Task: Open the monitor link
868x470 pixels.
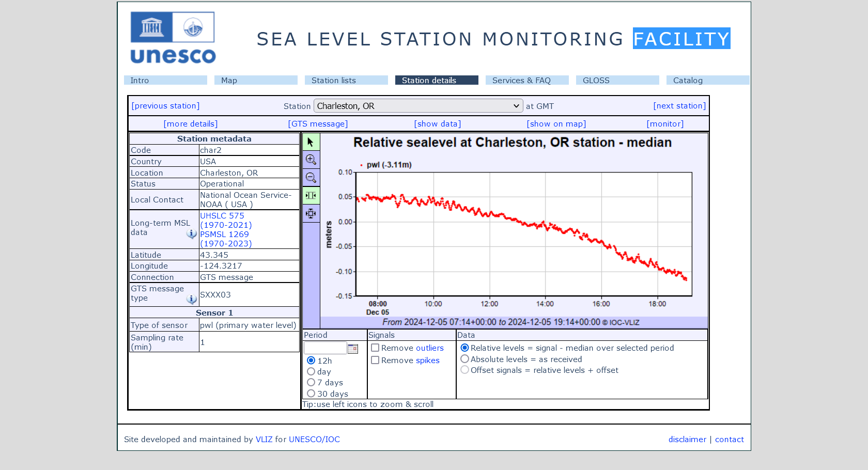Action: pyautogui.click(x=665, y=124)
